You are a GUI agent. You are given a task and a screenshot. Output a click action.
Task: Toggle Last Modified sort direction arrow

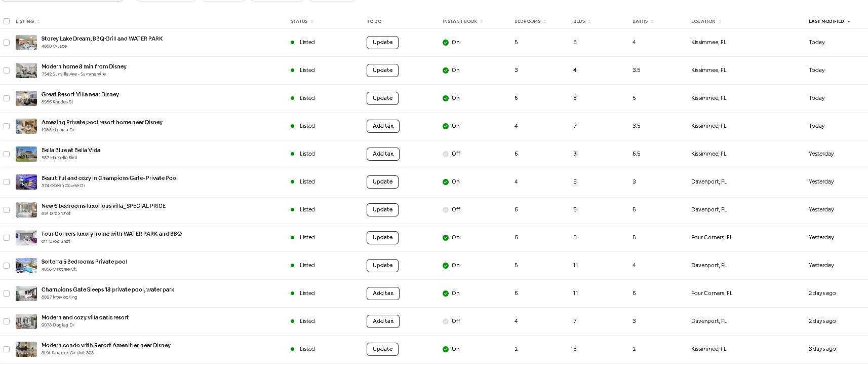849,22
